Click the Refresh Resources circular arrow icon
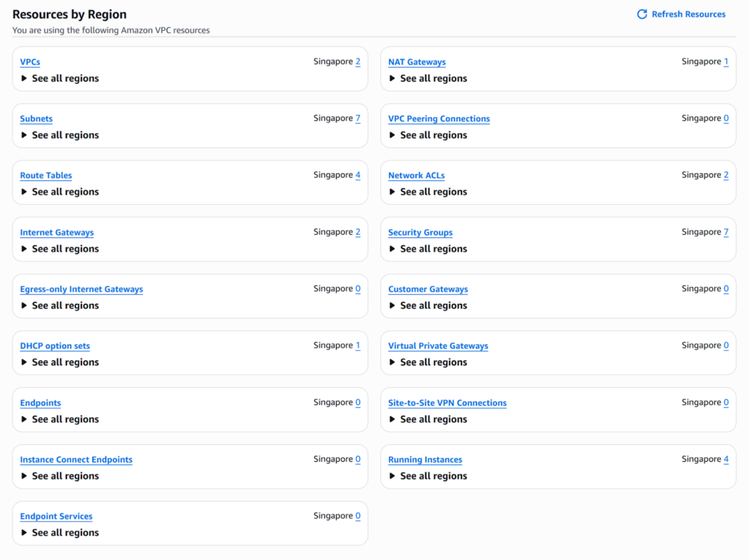 [642, 14]
